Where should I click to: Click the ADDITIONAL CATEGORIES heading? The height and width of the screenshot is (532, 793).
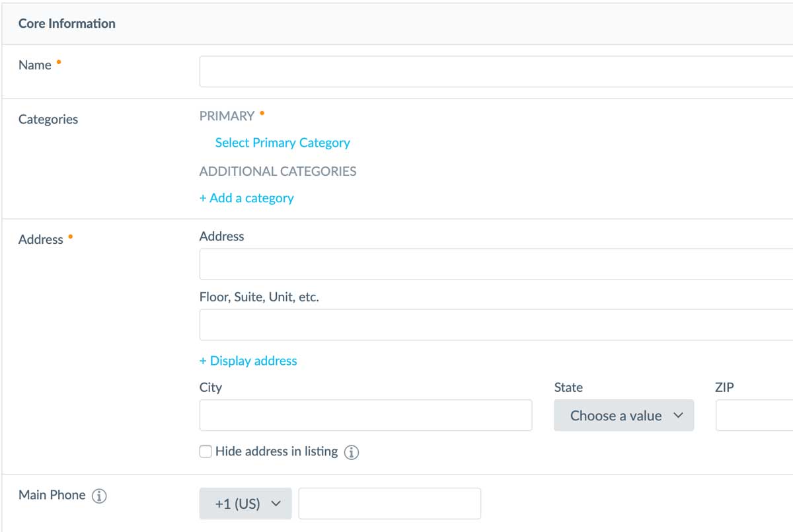(x=278, y=172)
